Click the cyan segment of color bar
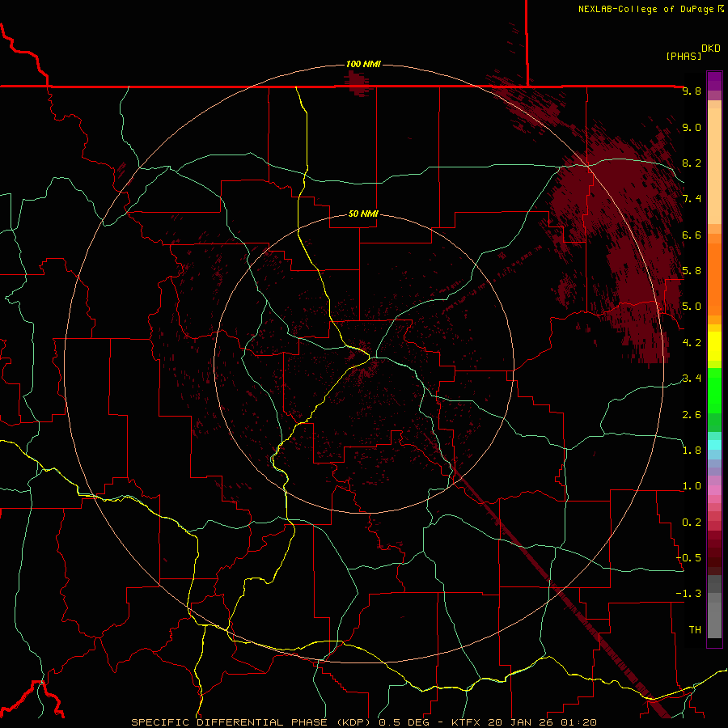 [x=714, y=445]
